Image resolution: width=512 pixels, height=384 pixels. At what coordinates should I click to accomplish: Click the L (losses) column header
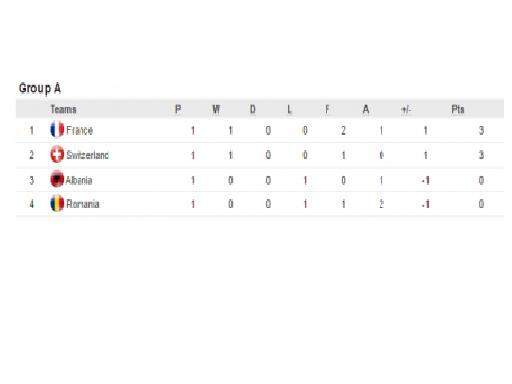[x=289, y=109]
